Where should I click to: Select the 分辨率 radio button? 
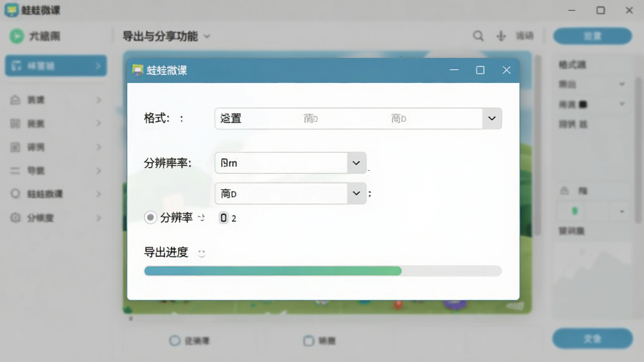click(150, 217)
